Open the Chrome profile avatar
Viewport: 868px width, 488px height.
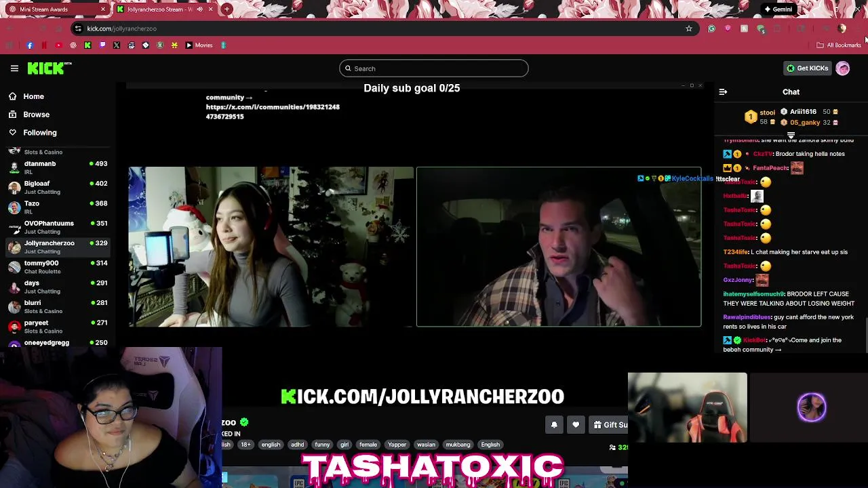coord(842,28)
